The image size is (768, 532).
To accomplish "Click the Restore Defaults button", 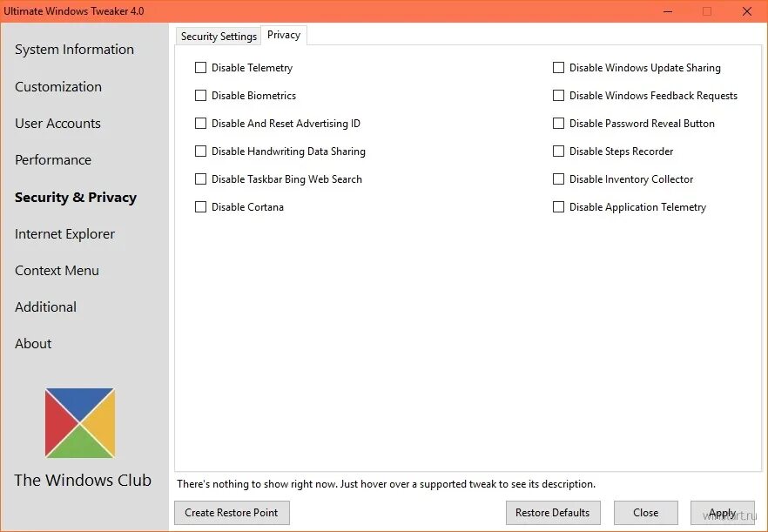I will (x=553, y=512).
